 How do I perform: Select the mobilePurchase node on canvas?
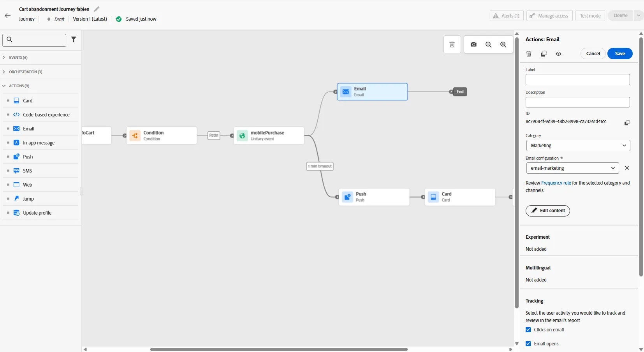[269, 136]
